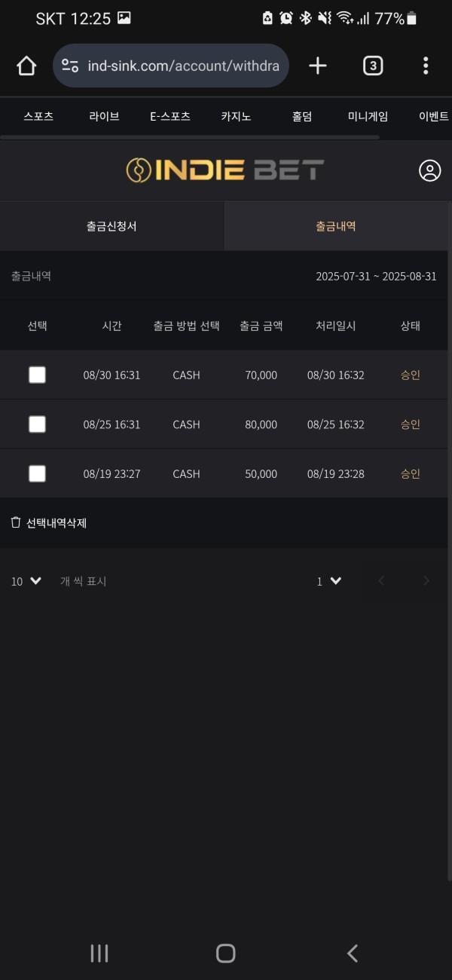This screenshot has width=452, height=980.
Task: Tap the next page chevron arrow
Action: pos(426,580)
